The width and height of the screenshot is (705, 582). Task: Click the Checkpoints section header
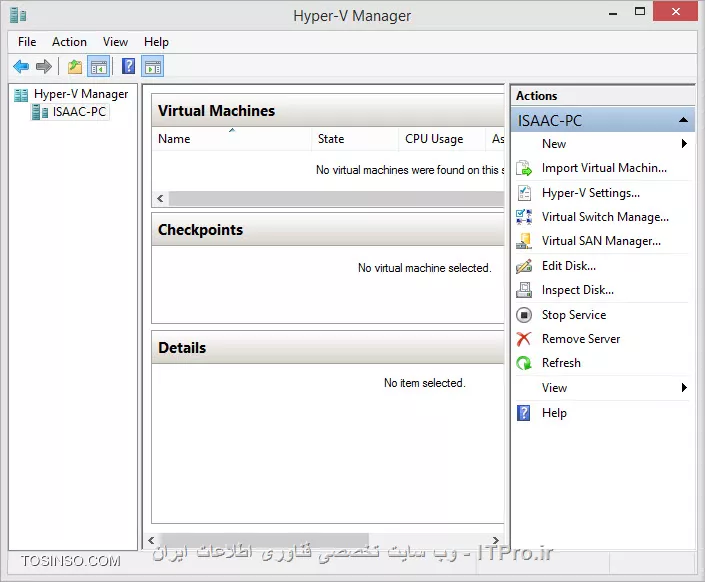click(328, 230)
